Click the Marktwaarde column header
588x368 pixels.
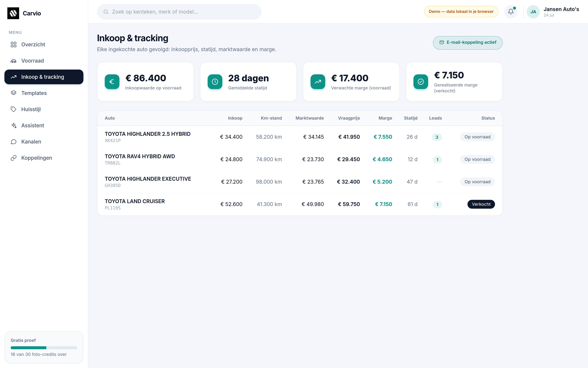pyautogui.click(x=310, y=118)
